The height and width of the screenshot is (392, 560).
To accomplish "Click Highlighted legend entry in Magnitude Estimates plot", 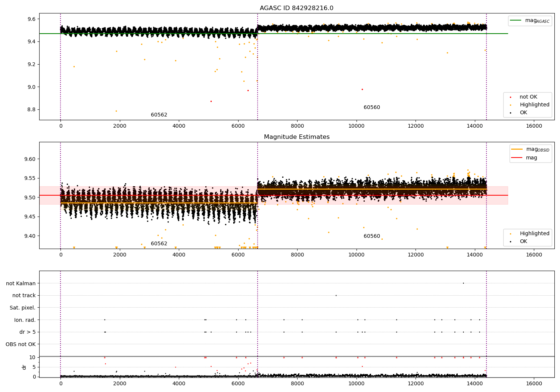I will (530, 234).
